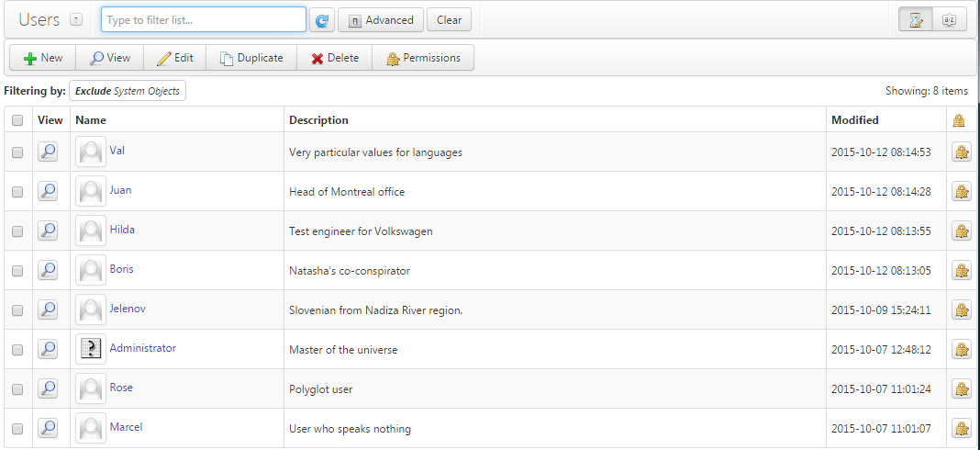Screen dimensions: 980x450
Task: Open view magnifier for Marcel
Action: [48, 427]
